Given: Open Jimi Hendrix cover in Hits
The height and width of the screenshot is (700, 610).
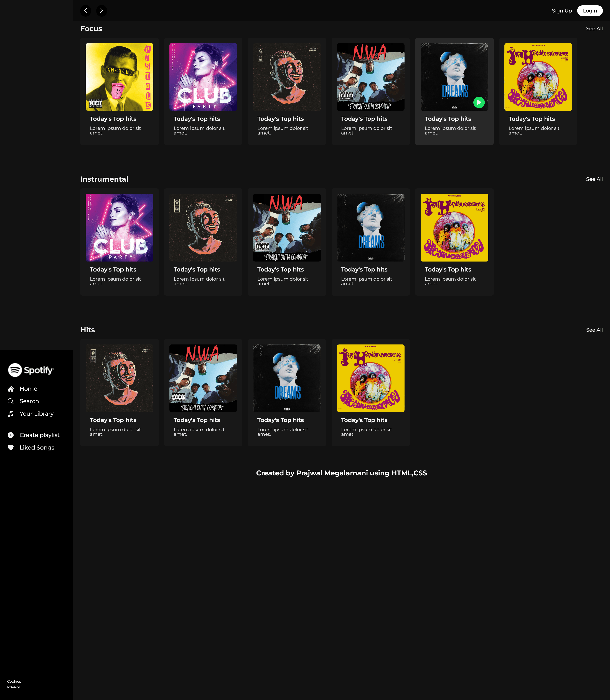Looking at the screenshot, I should tap(370, 378).
